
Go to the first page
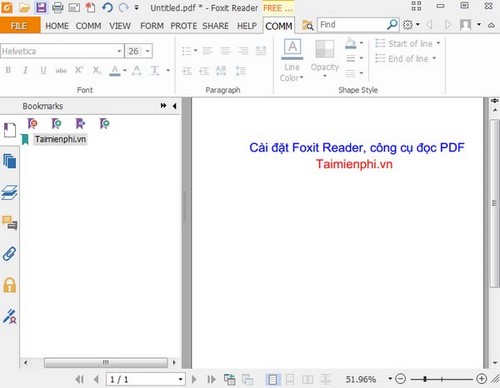(x=80, y=379)
